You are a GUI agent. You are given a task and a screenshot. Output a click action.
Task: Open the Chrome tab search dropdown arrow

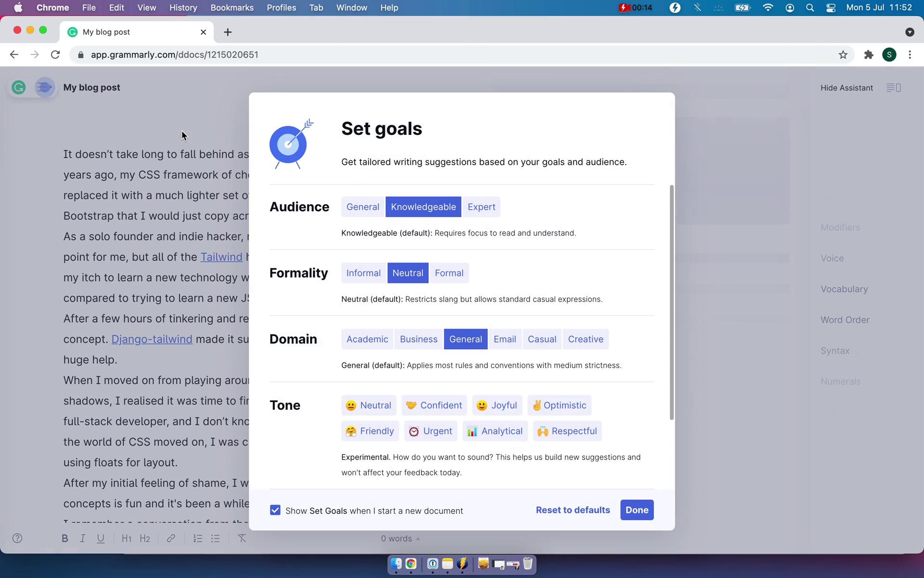pos(910,32)
